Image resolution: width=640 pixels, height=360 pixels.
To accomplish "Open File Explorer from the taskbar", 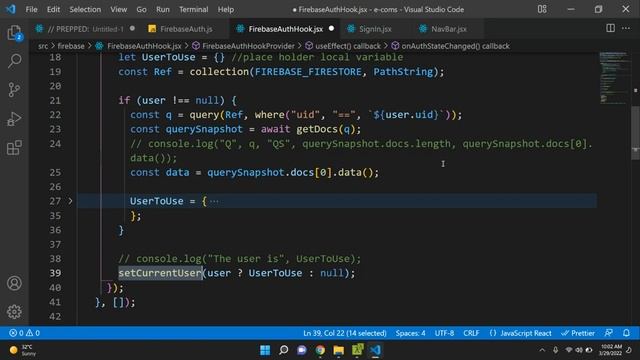I will coord(338,350).
